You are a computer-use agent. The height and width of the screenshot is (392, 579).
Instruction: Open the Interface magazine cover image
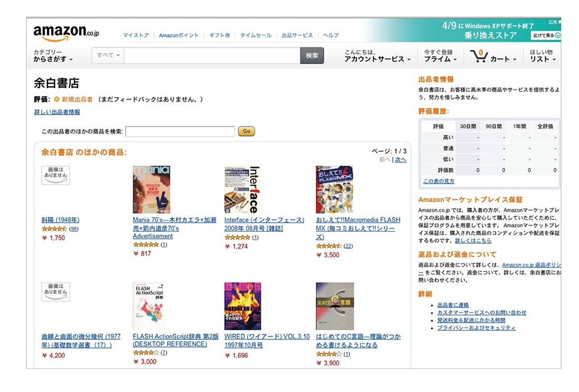tap(242, 189)
